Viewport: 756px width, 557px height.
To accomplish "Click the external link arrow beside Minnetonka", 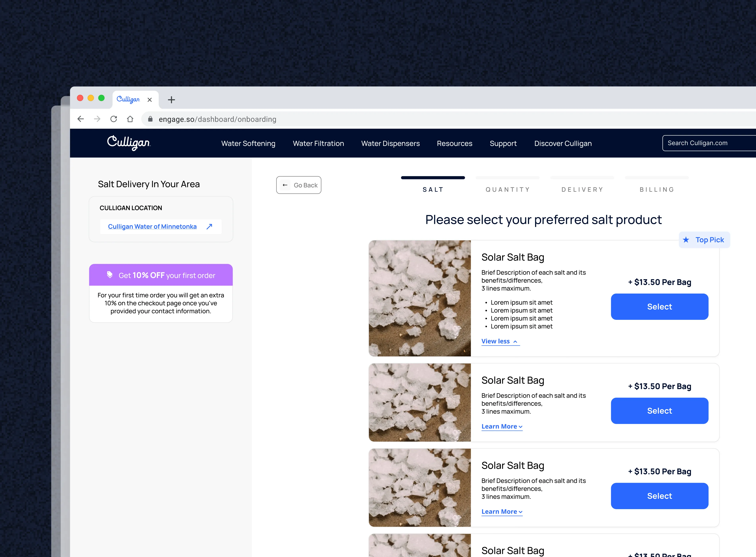I will pos(209,227).
